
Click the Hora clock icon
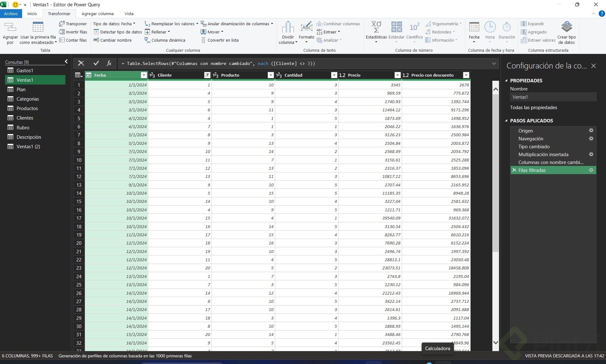pyautogui.click(x=490, y=27)
